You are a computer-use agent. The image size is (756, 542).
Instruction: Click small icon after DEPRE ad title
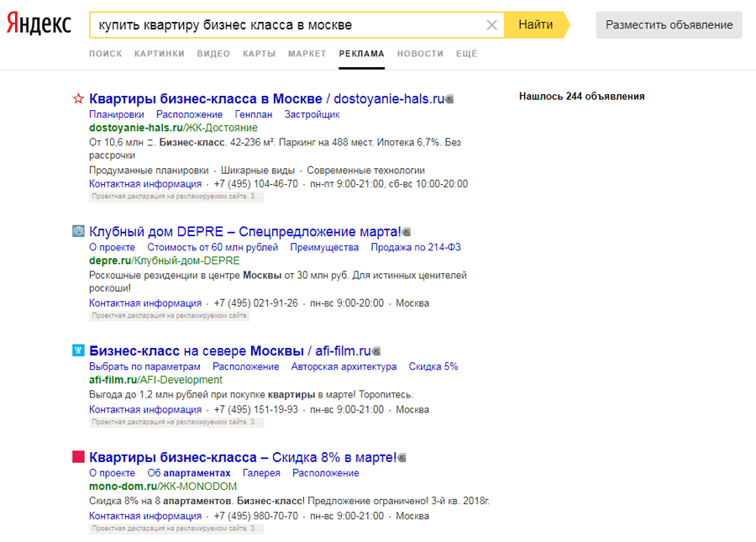pyautogui.click(x=407, y=232)
